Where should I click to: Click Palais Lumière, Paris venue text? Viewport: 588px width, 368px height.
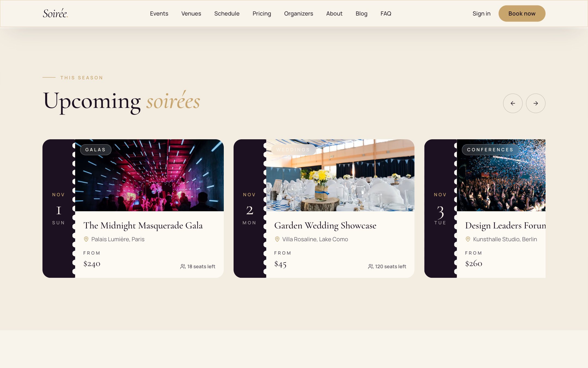118,239
